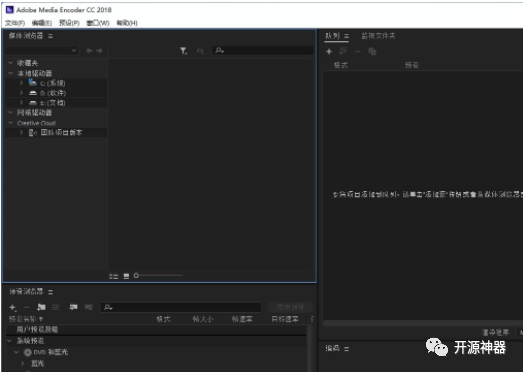The image size is (523, 372).
Task: Add a source to queue with plus
Action: (329, 51)
